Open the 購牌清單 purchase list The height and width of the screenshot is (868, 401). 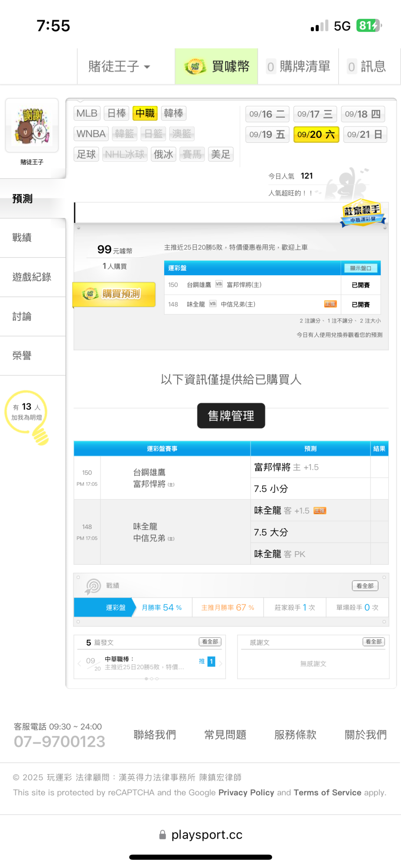point(299,66)
